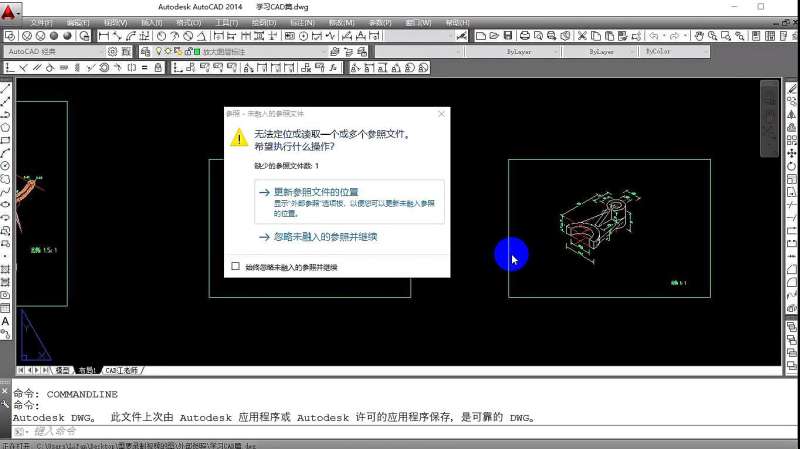Select the Linear dimension tool
Image resolution: width=800 pixels, height=449 pixels.
104,36
